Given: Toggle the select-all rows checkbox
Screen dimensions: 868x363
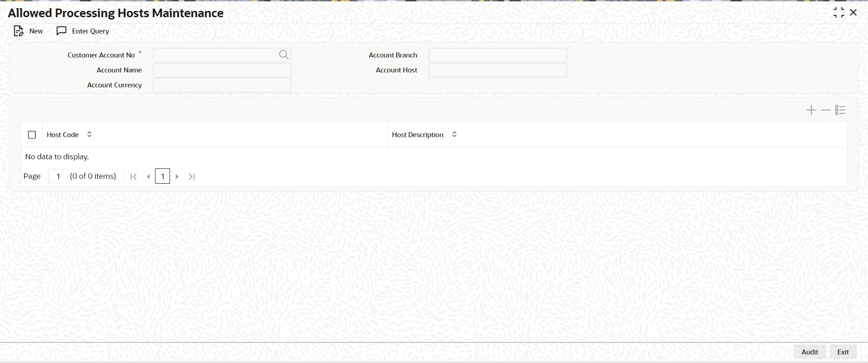Looking at the screenshot, I should coord(32,135).
